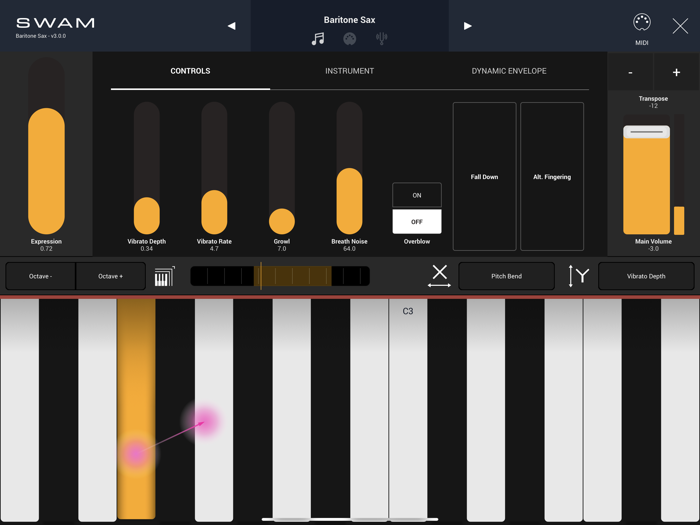Trigger the Fall Down pad
Image resolution: width=700 pixels, height=525 pixels.
[x=484, y=176]
